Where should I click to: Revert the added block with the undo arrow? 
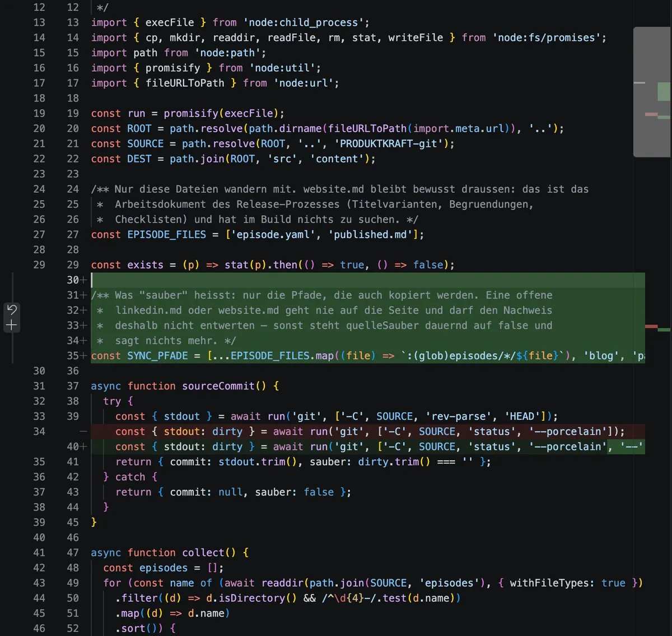point(12,310)
